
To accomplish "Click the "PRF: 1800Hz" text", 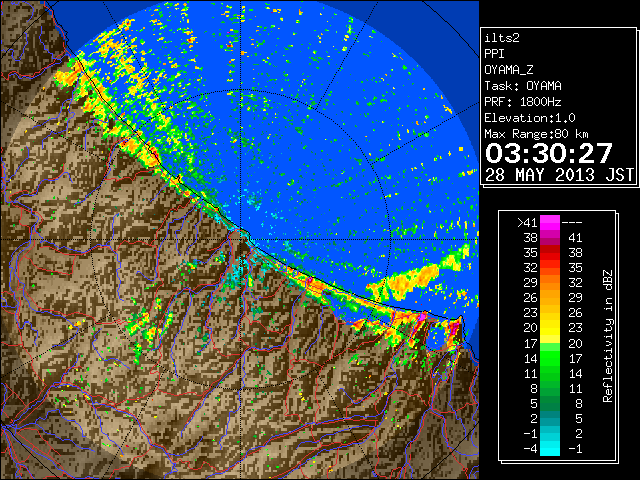I will pos(523,102).
